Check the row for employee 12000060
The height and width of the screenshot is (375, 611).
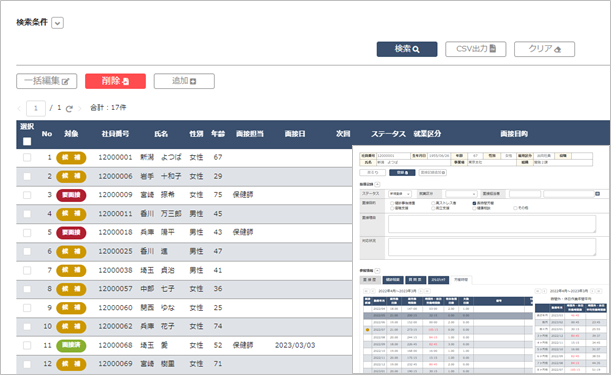[27, 308]
